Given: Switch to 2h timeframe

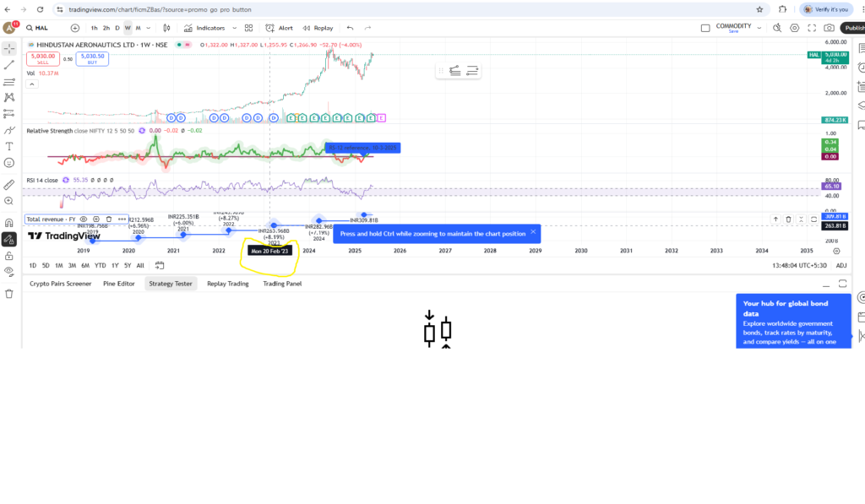Looking at the screenshot, I should point(106,28).
